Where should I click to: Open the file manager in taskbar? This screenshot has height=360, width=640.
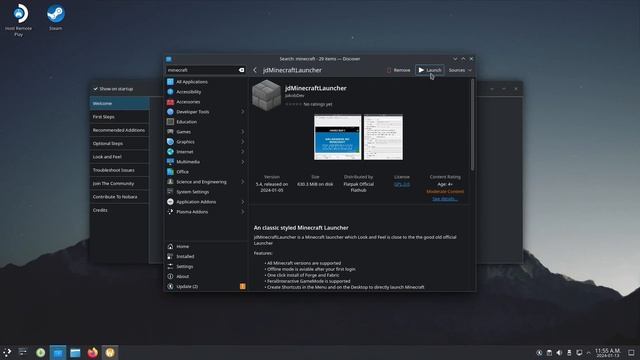(75, 352)
